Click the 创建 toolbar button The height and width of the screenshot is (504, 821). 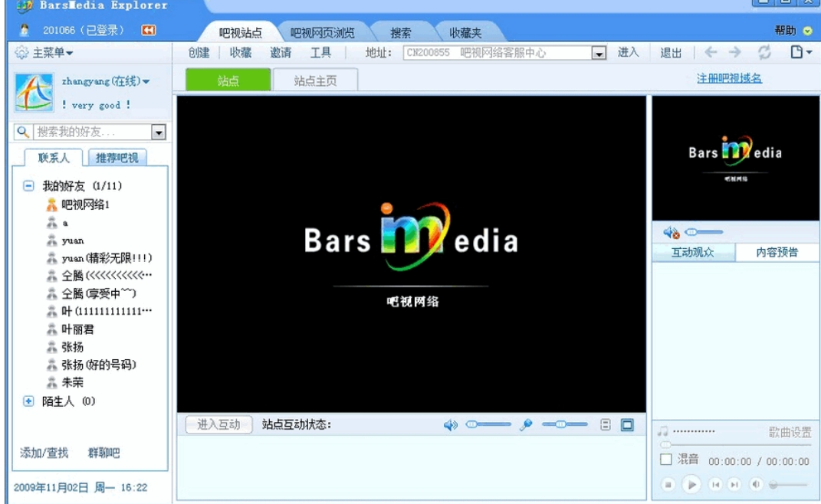(x=199, y=52)
